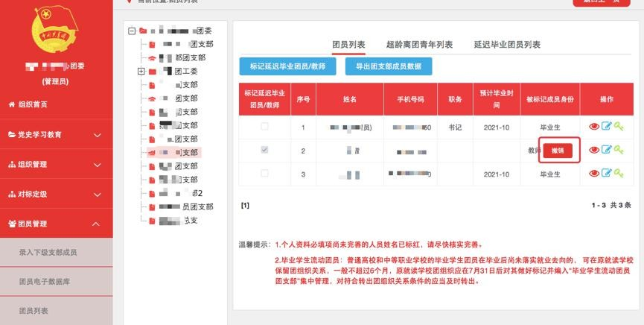The width and height of the screenshot is (644, 325).
Task: Select the root 团委 tree item
Action: [181, 31]
